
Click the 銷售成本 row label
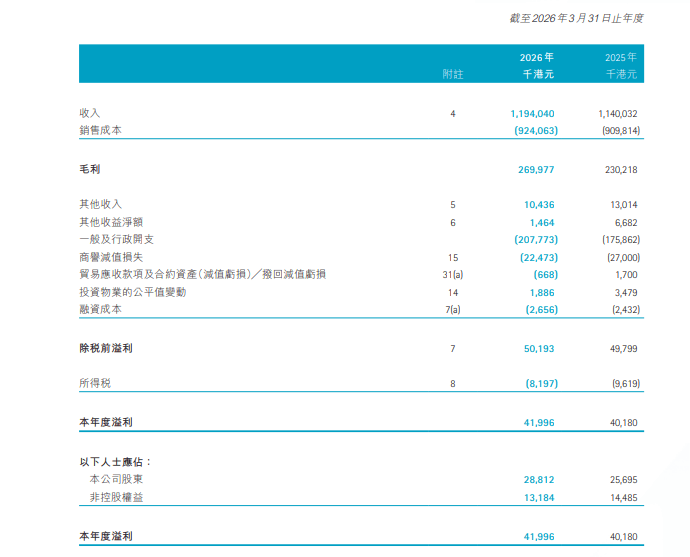(x=100, y=130)
